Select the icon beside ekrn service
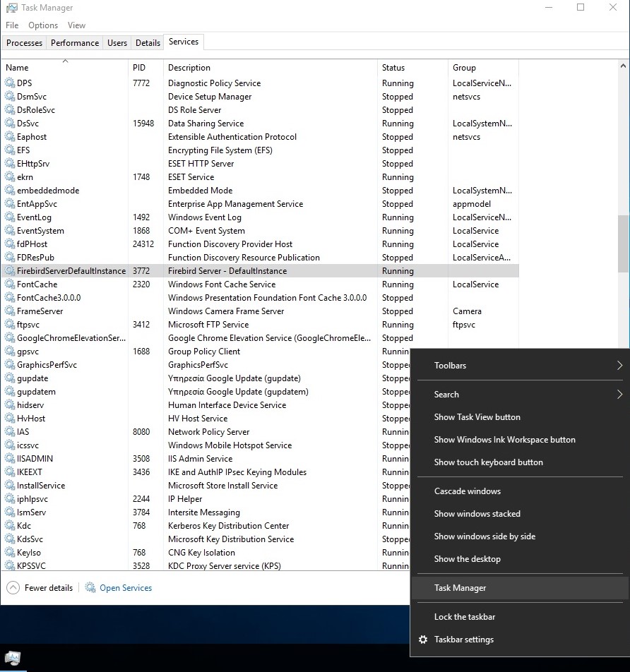Image resolution: width=630 pixels, height=672 pixels. [x=9, y=177]
